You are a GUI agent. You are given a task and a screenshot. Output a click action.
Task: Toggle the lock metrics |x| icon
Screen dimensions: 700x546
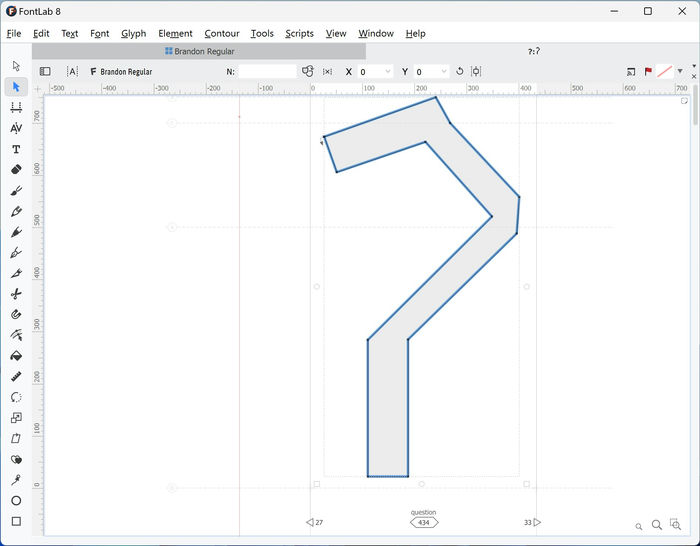(x=327, y=71)
